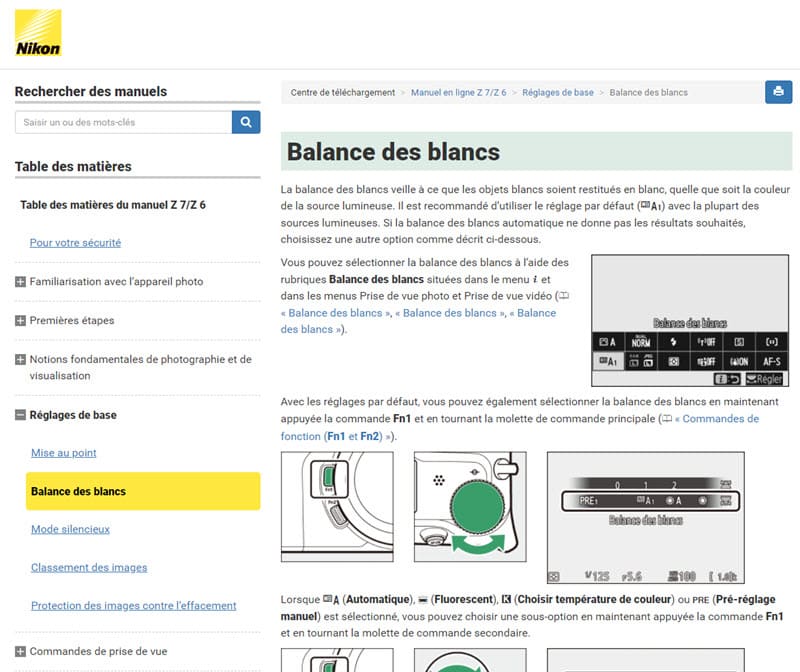Screen dimensions: 800x672
Task: Open the Mode silencieux page
Action: 70,530
